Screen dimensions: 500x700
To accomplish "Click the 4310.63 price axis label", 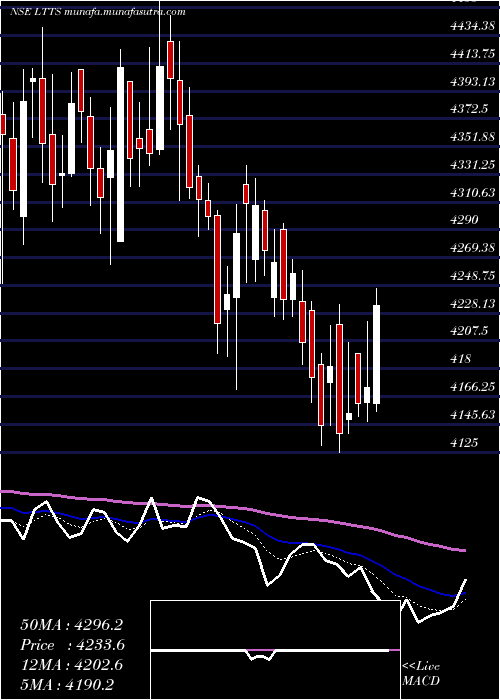I will 473,192.
